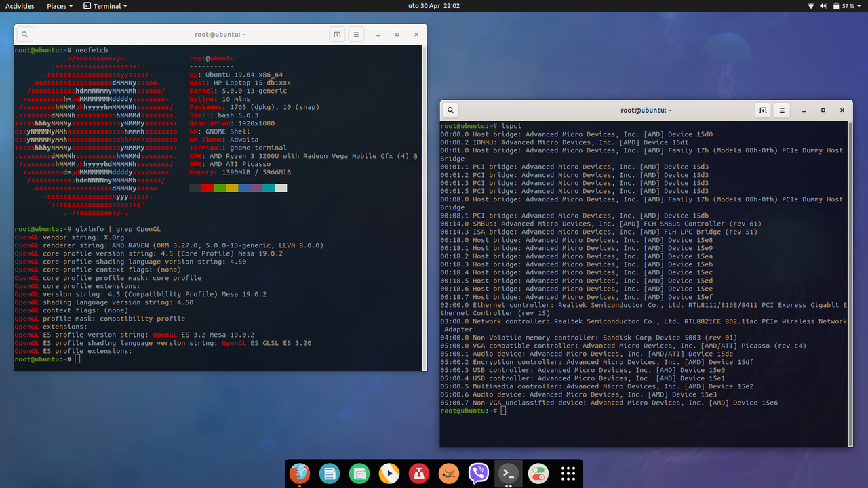Image resolution: width=868 pixels, height=488 pixels.
Task: Open a new tab in the left terminal
Action: 337,34
